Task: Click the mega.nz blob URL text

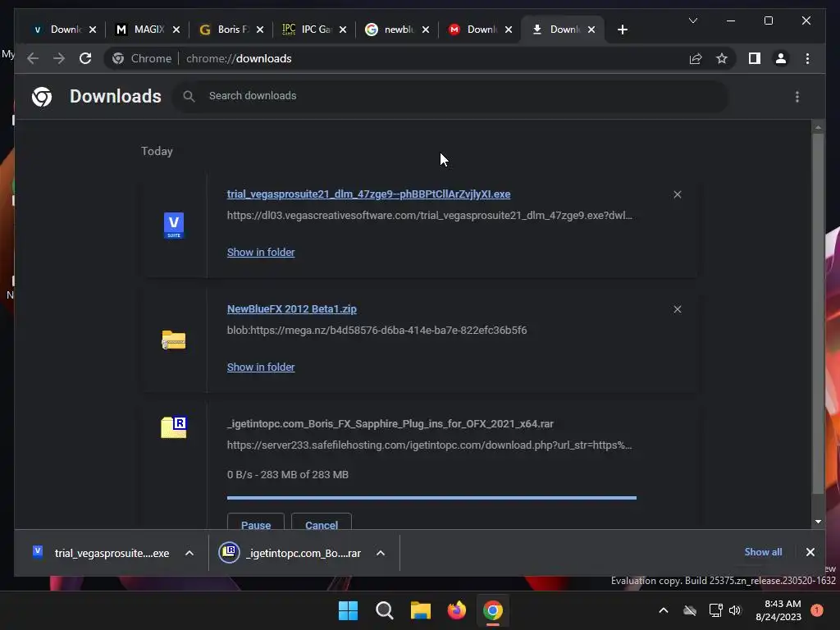Action: (x=377, y=330)
